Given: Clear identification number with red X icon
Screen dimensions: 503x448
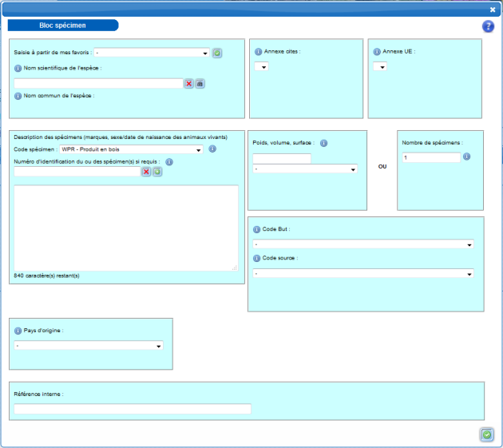Looking at the screenshot, I should pyautogui.click(x=146, y=172).
